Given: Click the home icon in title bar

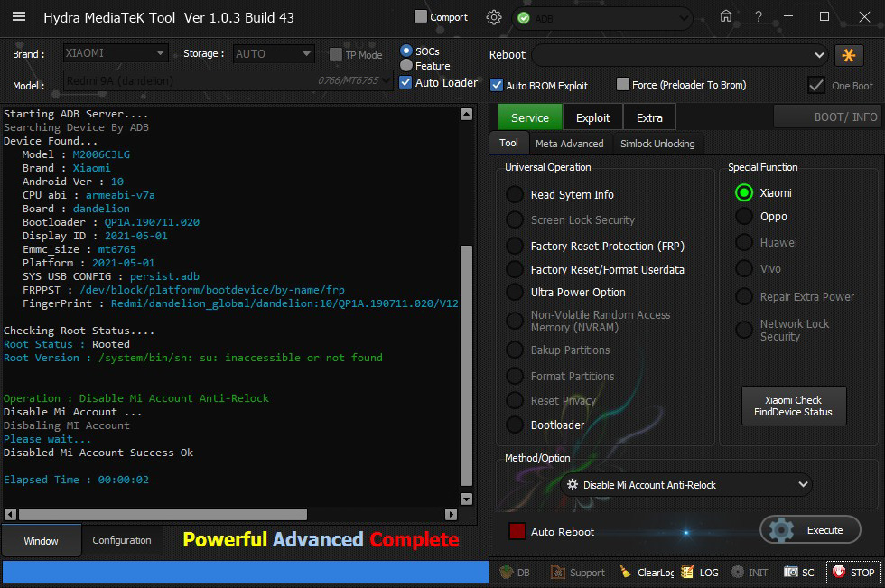Looking at the screenshot, I should click(x=726, y=17).
